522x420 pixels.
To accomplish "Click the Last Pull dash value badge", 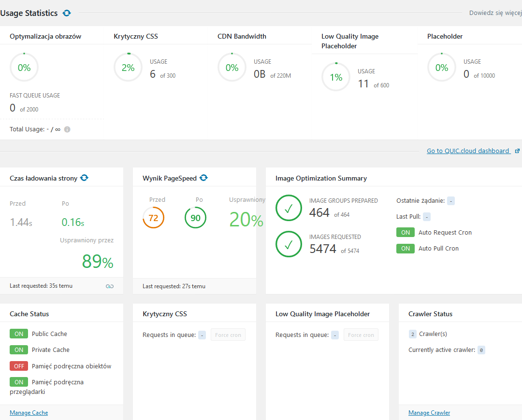I will (x=427, y=217).
